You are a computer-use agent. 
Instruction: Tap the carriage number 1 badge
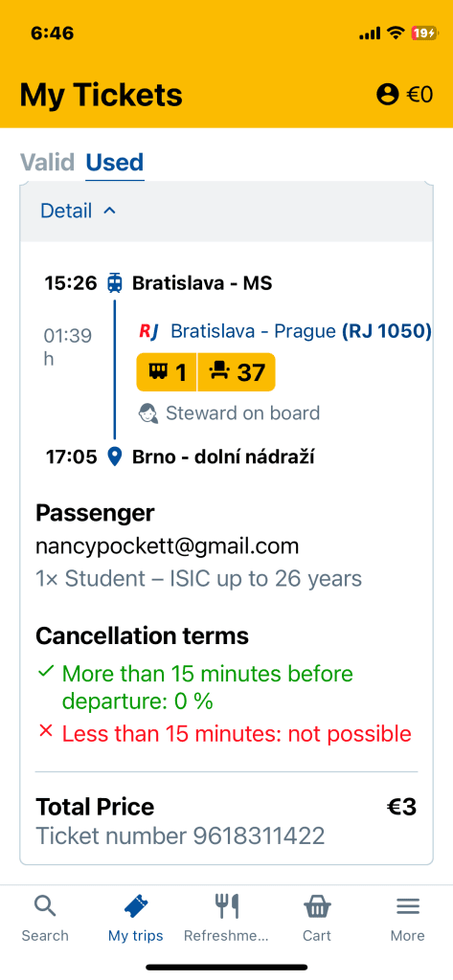[167, 372]
